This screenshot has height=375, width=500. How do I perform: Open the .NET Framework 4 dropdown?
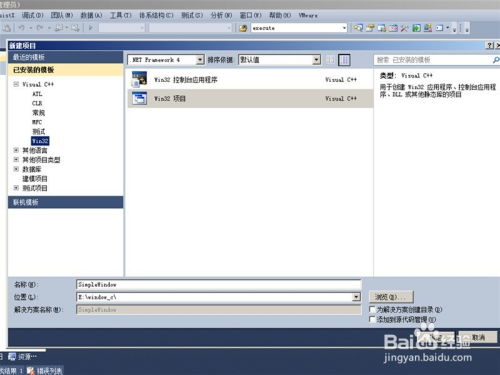[x=166, y=60]
